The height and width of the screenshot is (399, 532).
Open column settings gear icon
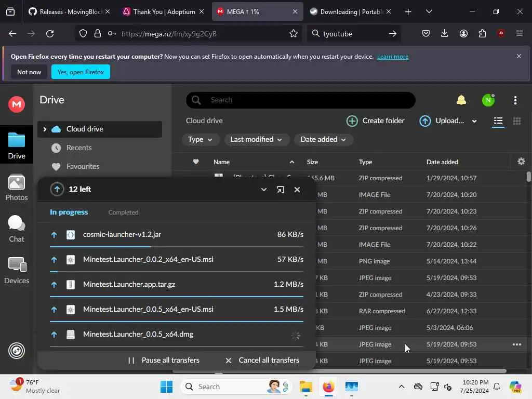tap(521, 162)
